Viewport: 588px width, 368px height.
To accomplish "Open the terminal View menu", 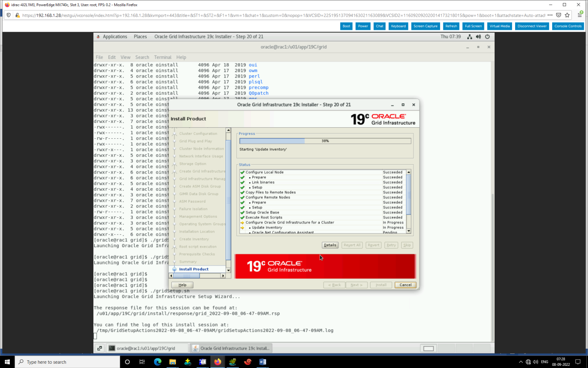I will (125, 57).
